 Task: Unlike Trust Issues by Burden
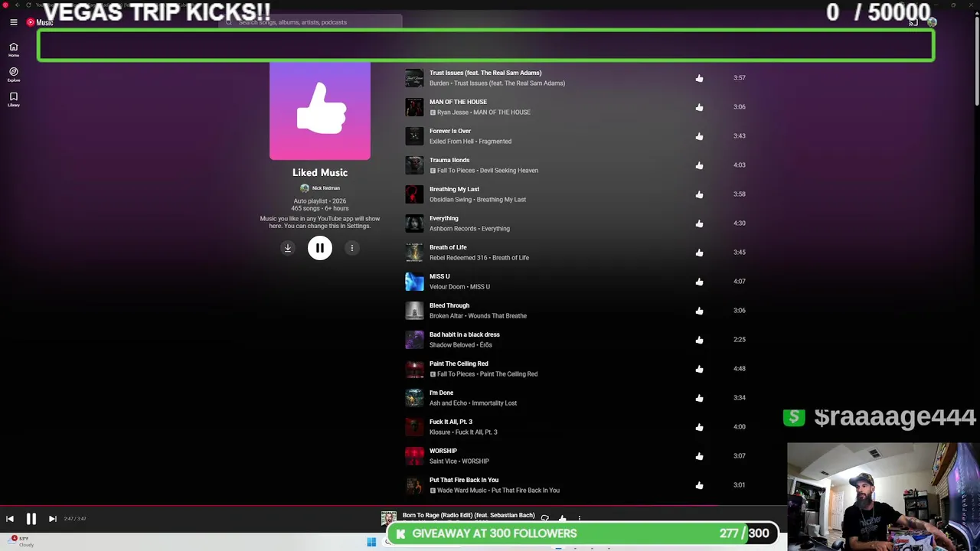[x=699, y=78]
